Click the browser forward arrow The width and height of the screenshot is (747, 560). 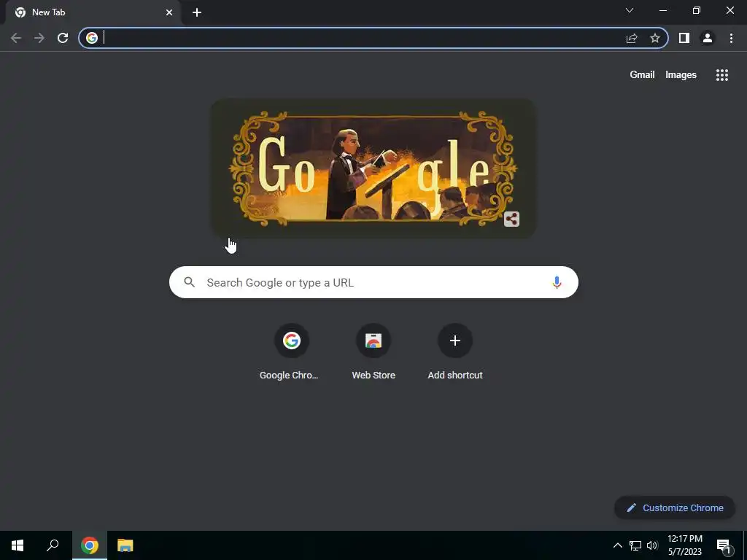pos(39,38)
